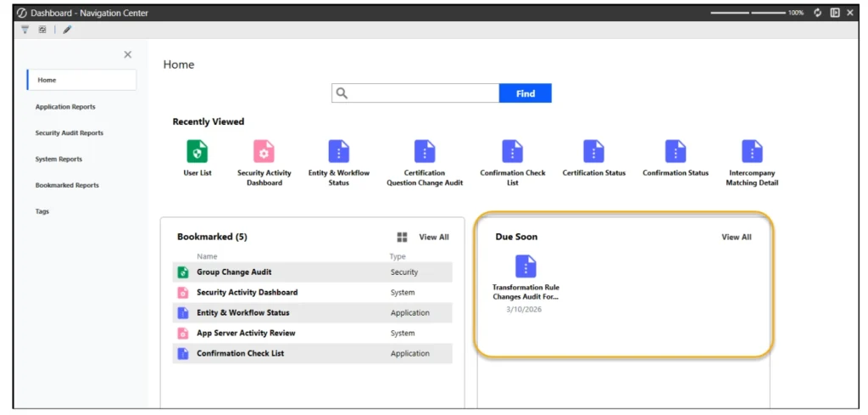Open the Application Reports section

click(65, 107)
